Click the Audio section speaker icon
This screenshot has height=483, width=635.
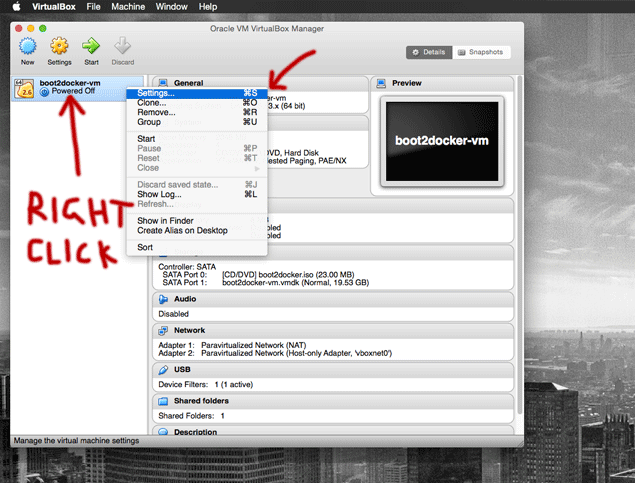tap(163, 299)
